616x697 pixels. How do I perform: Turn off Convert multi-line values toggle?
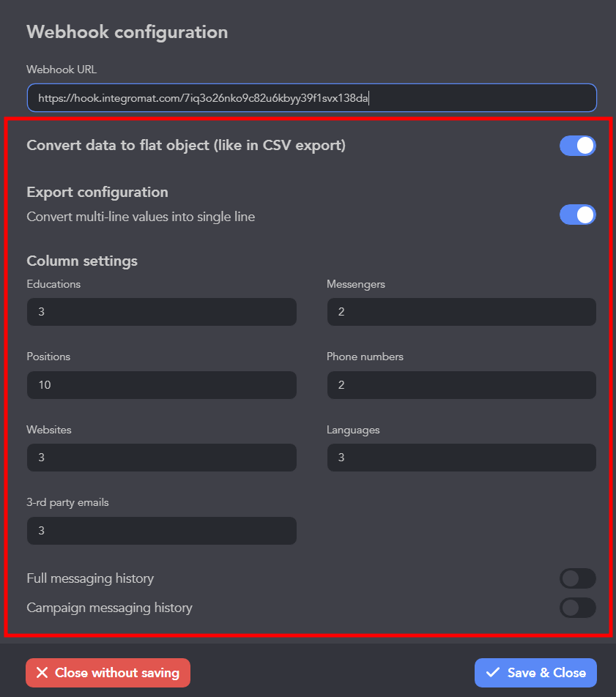[x=577, y=215]
